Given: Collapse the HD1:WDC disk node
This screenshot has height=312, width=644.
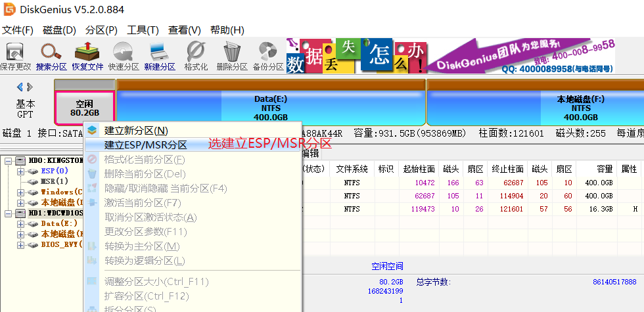Looking at the screenshot, I should click(x=8, y=213).
